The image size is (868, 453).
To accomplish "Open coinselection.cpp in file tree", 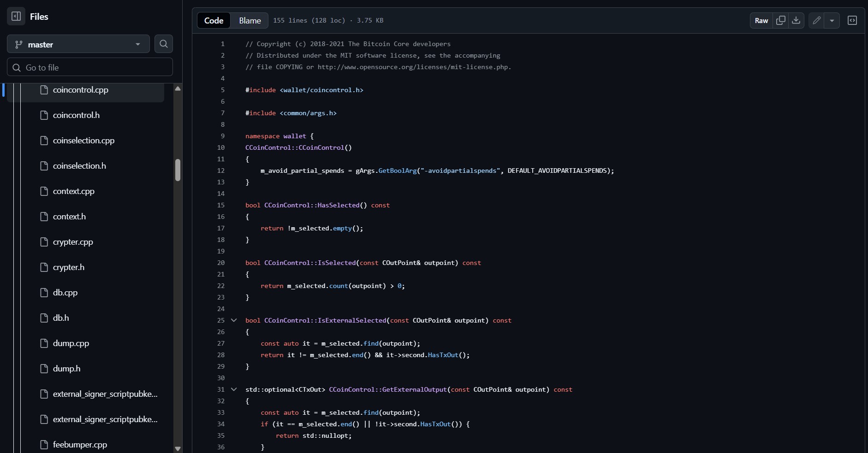I will 83,141.
